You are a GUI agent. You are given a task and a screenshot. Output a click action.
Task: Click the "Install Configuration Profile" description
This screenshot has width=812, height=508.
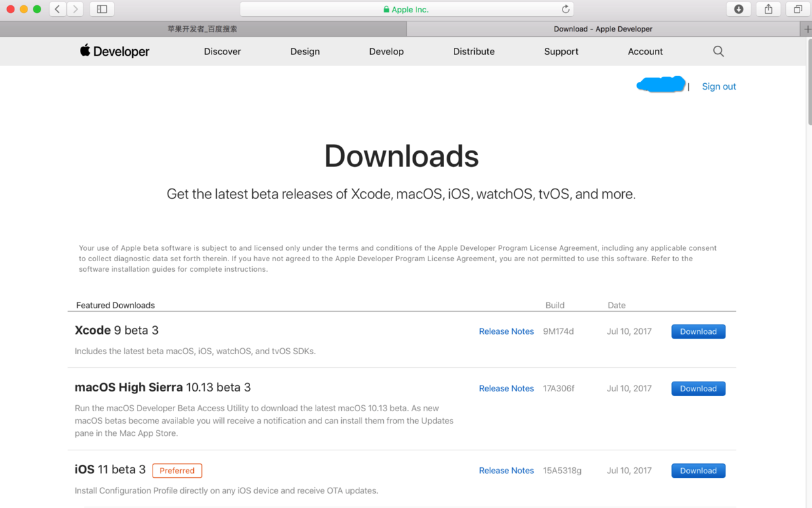[227, 490]
